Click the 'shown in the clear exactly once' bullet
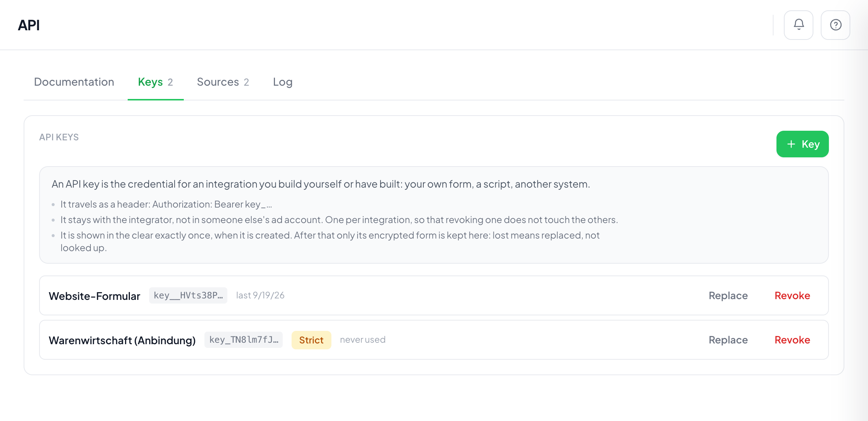The height and width of the screenshot is (421, 868). coord(330,241)
